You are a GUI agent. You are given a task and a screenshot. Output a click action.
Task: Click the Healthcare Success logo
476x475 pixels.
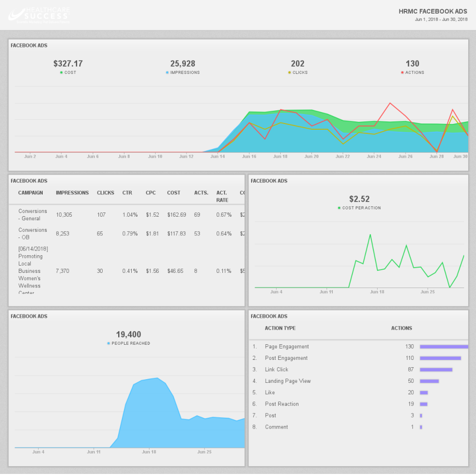point(39,15)
